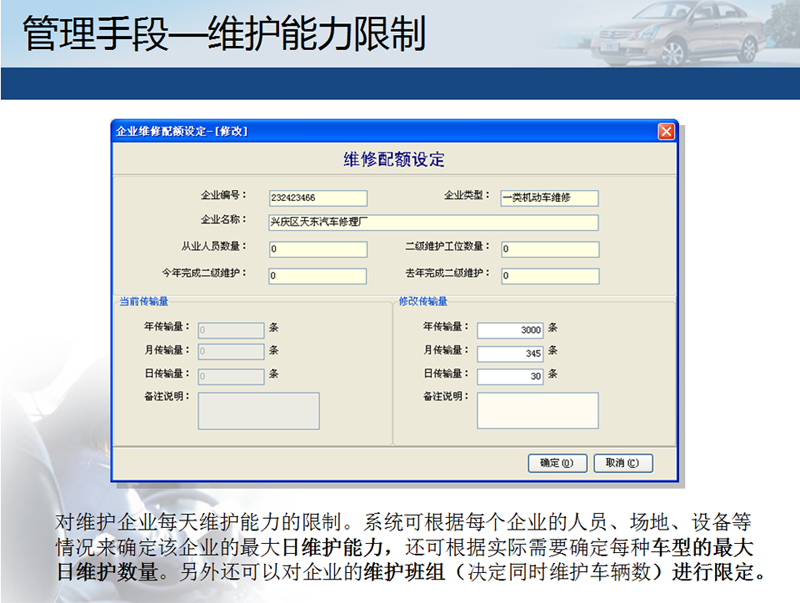Select the 今年完成二级维护 input

pos(318,276)
